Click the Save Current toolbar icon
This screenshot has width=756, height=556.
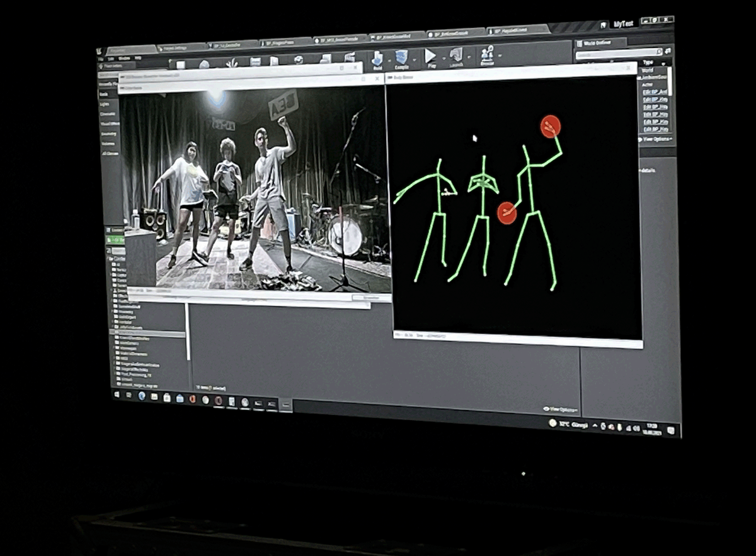tap(181, 64)
